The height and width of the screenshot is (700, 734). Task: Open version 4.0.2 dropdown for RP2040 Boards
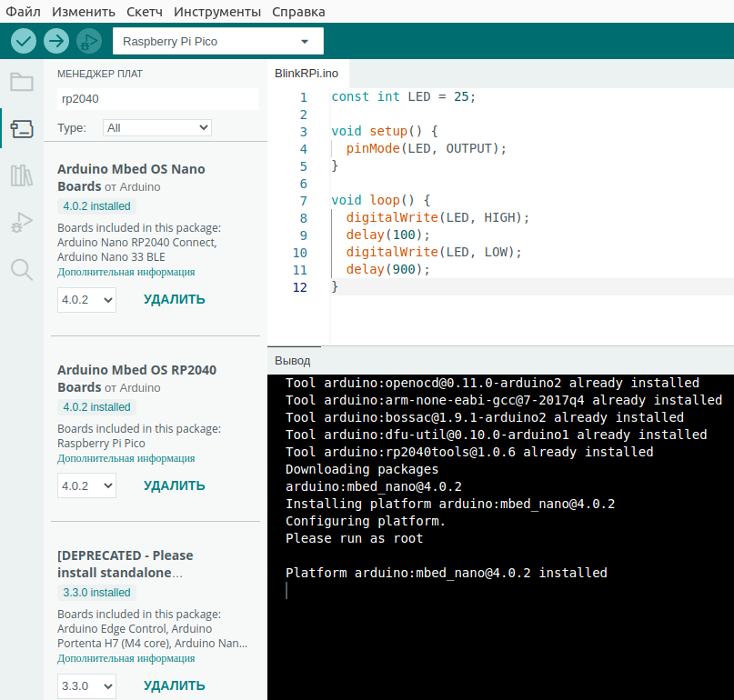point(86,485)
